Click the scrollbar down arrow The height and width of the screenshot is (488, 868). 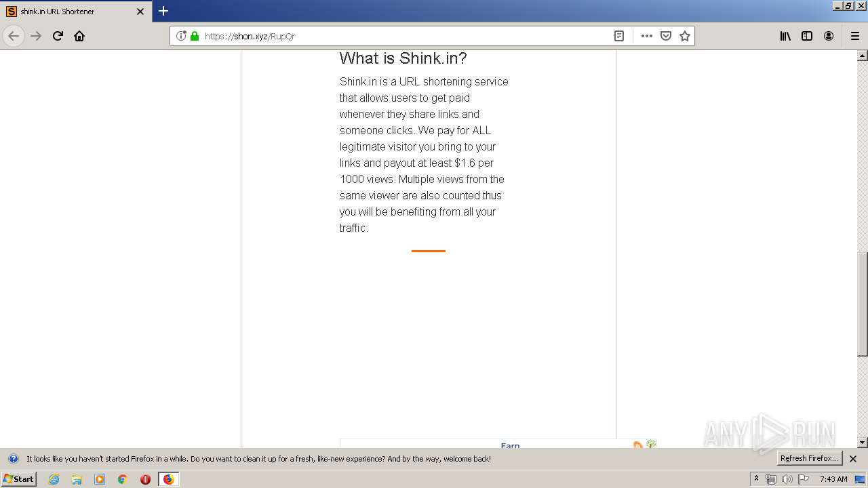click(x=863, y=443)
